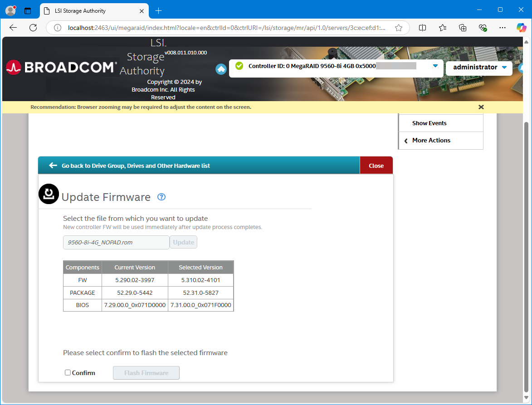Click the version label v008.011.010.000
The width and height of the screenshot is (532, 405).
[x=185, y=53]
